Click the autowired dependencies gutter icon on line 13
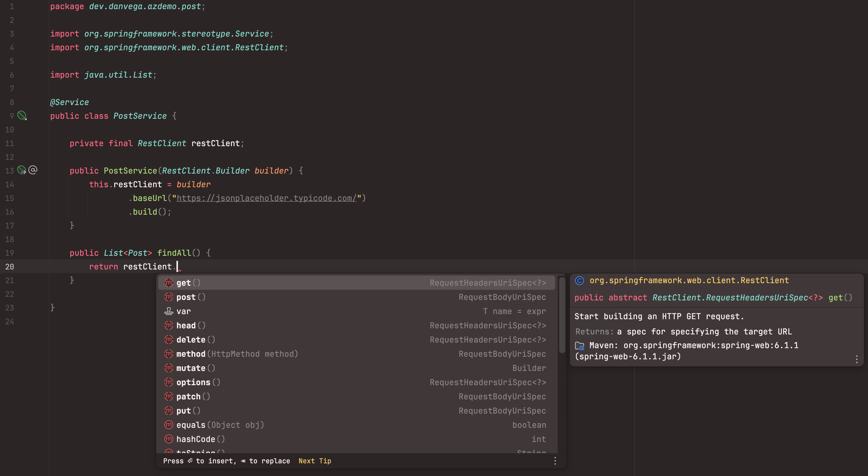868x476 pixels. (22, 170)
